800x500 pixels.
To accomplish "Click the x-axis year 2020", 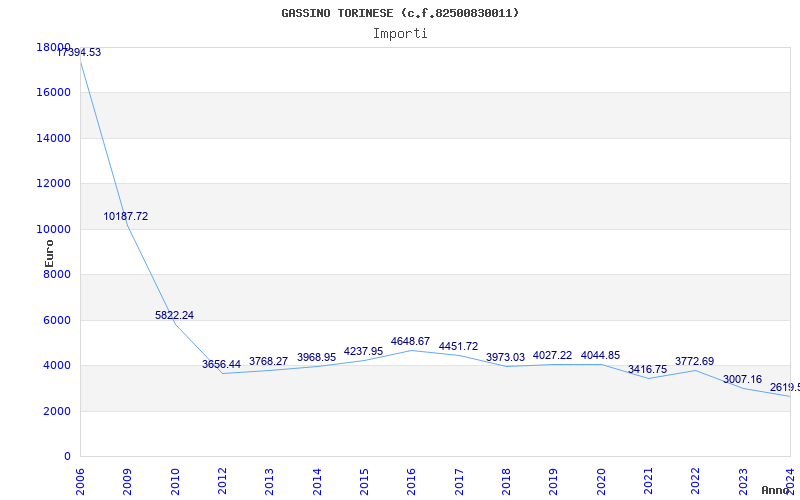I will (x=601, y=482).
